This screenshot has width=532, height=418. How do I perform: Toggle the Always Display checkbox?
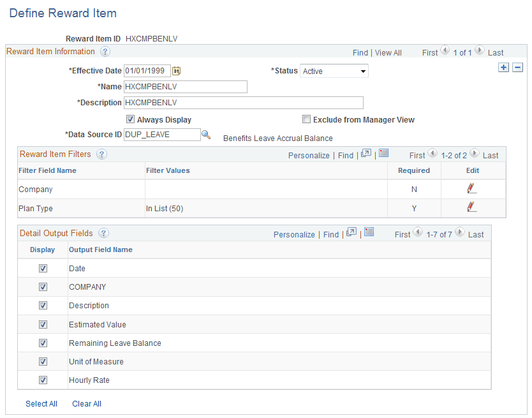pos(130,119)
